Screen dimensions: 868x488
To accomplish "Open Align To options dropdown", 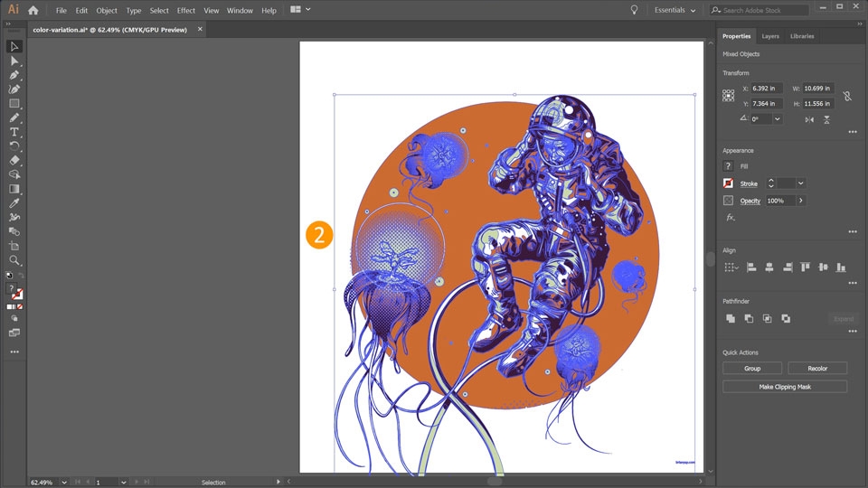I will [x=731, y=267].
